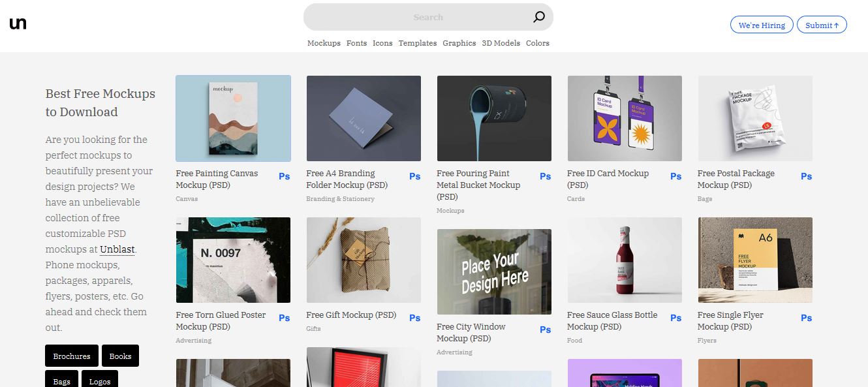Click the Ps icon beside Sauce Glass Bottle
This screenshot has width=868, height=387.
click(676, 318)
